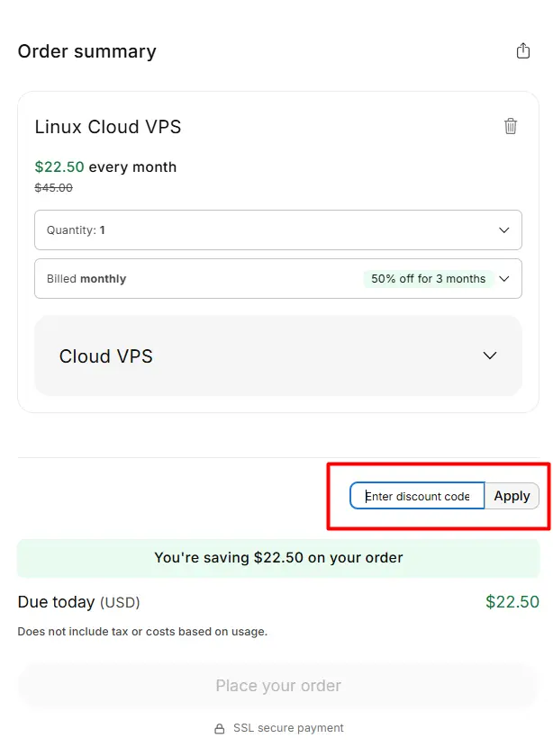Click the tax and usage disclaimer text
Screen dimensions: 553x756
[142, 632]
